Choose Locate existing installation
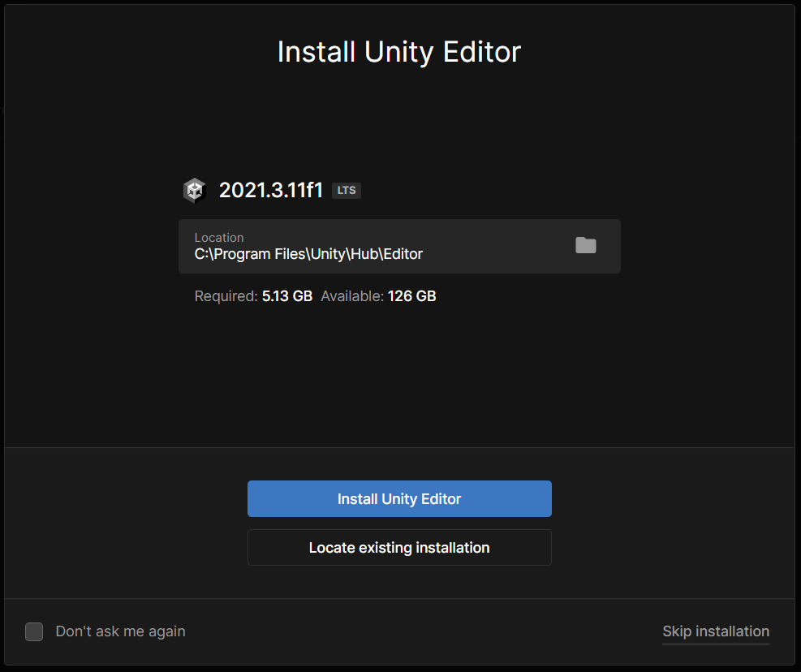The image size is (801, 672). coord(399,548)
